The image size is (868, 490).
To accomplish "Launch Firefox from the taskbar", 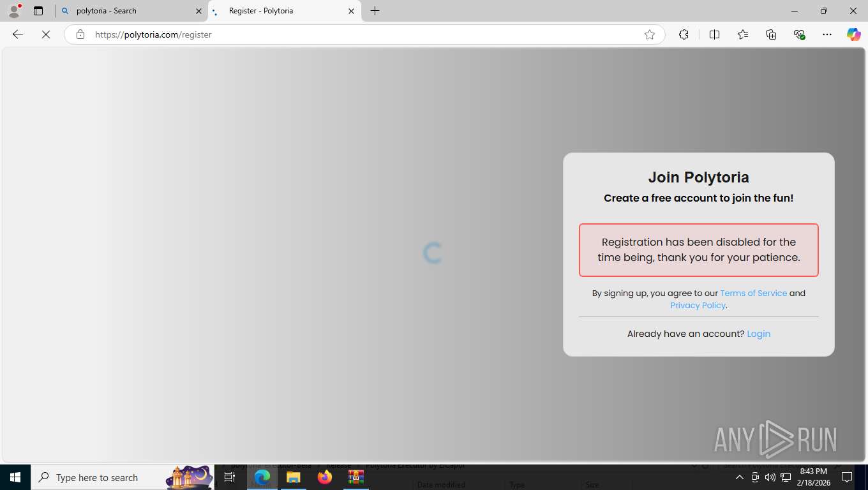I will click(325, 477).
